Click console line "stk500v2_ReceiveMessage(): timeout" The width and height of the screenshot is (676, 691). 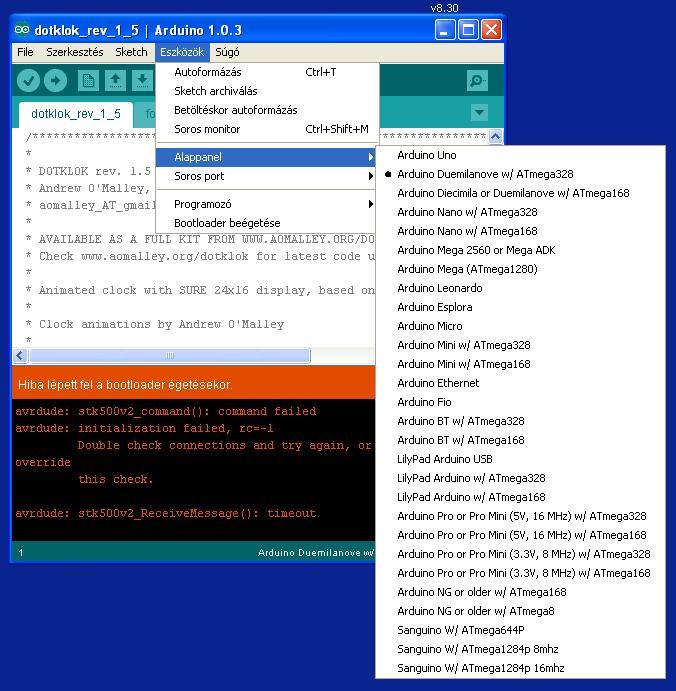pyautogui.click(x=197, y=513)
